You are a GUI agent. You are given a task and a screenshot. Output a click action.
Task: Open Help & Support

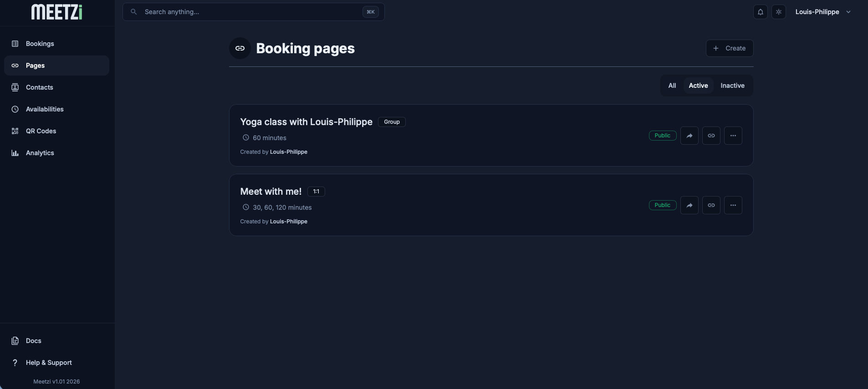click(56, 363)
